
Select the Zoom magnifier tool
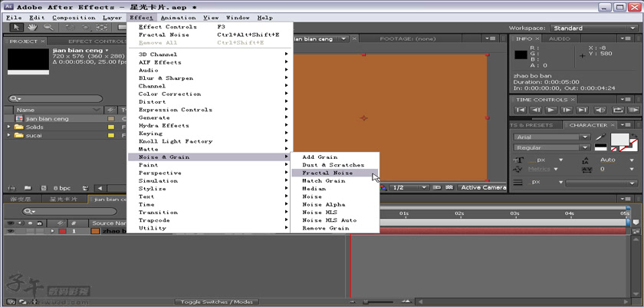(x=48, y=28)
